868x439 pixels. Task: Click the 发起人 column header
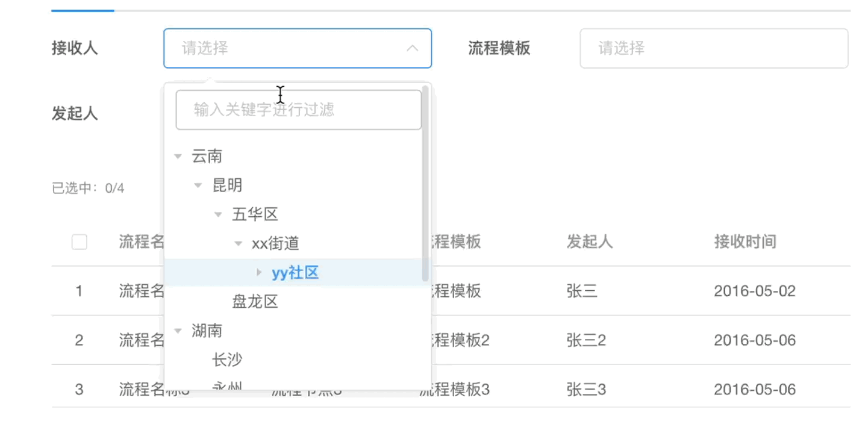(x=590, y=242)
